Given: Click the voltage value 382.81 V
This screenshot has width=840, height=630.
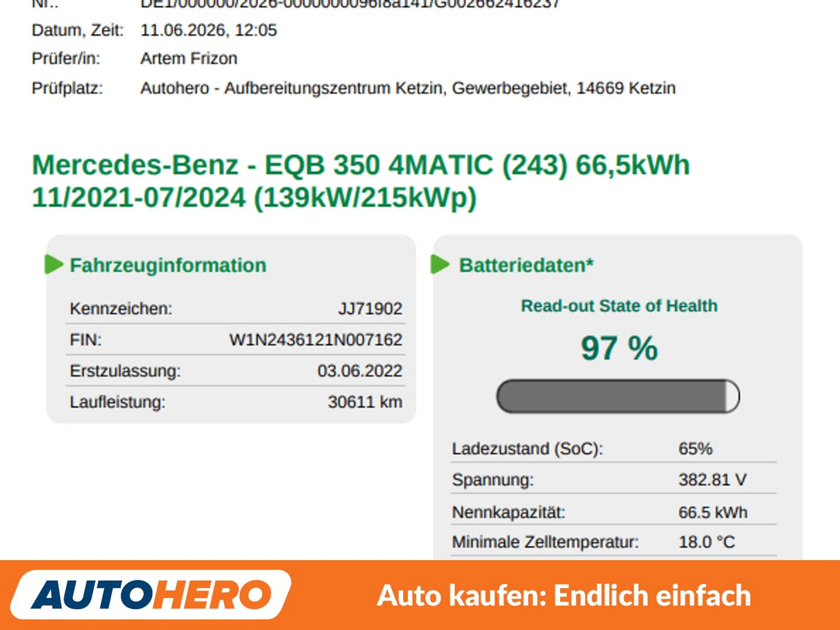Looking at the screenshot, I should pos(713,480).
